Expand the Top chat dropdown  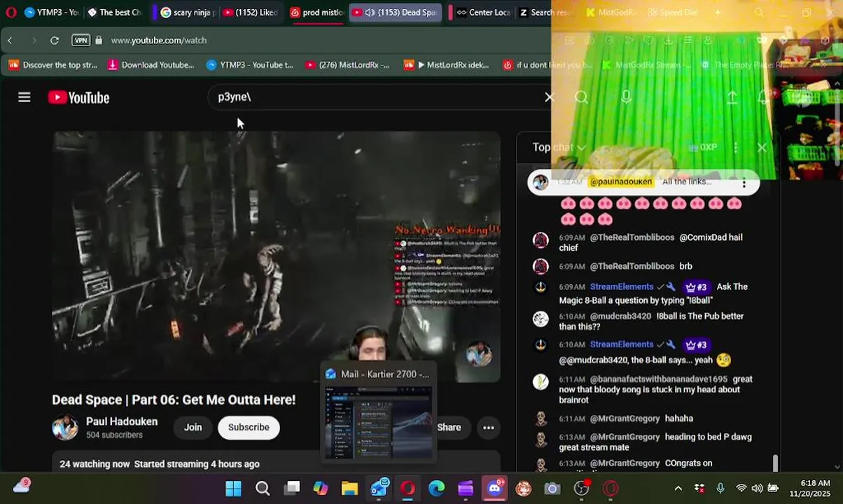(559, 147)
